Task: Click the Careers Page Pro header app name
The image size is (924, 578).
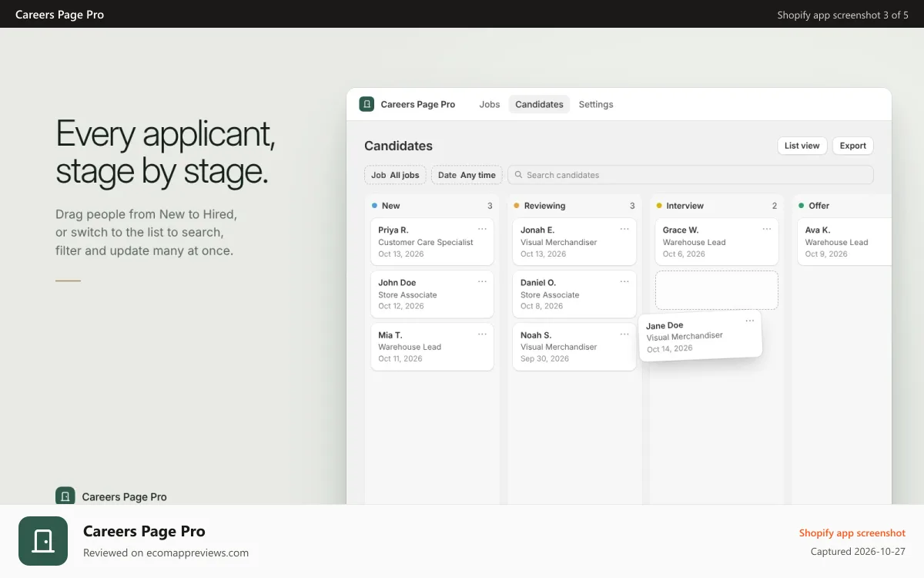Action: [x=418, y=104]
